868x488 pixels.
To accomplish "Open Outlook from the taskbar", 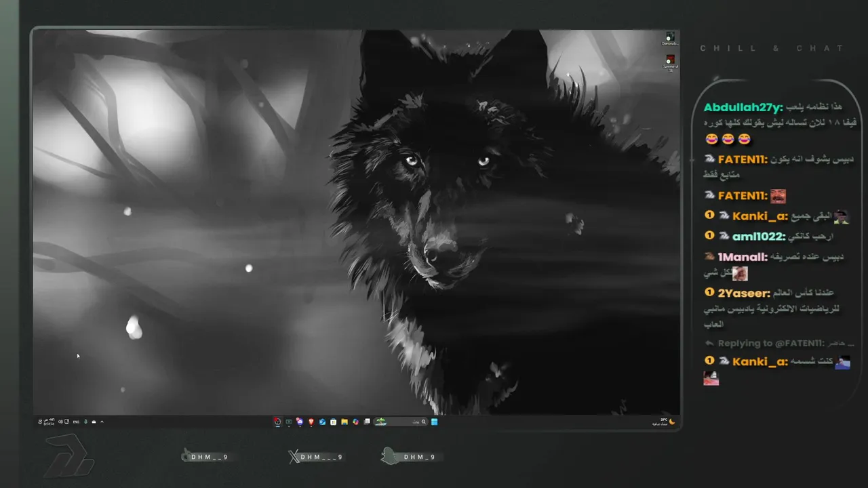I will coord(322,422).
